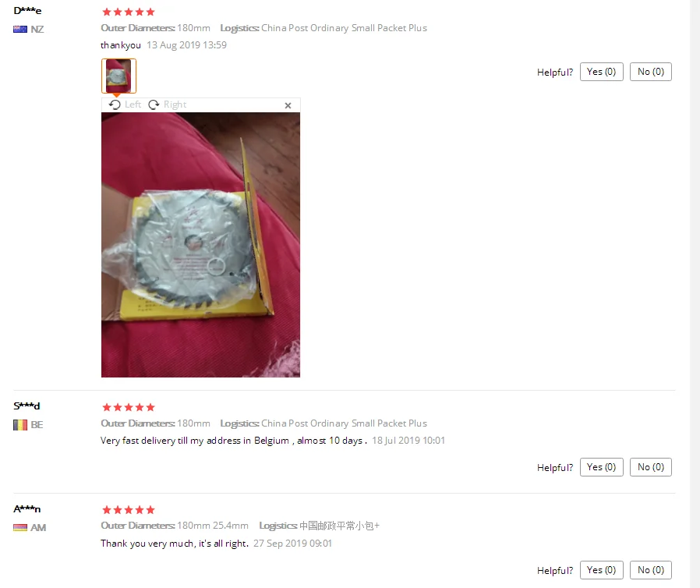Screen dimensions: 700x588
Task: Click the Belgium flag icon
Action: 20,424
